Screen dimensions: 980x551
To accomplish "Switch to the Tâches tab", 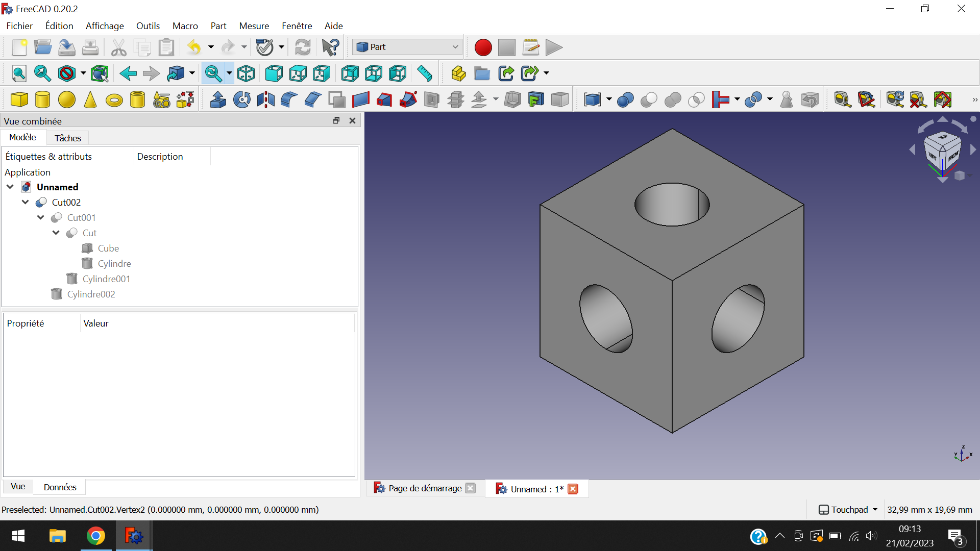I will pyautogui.click(x=68, y=138).
